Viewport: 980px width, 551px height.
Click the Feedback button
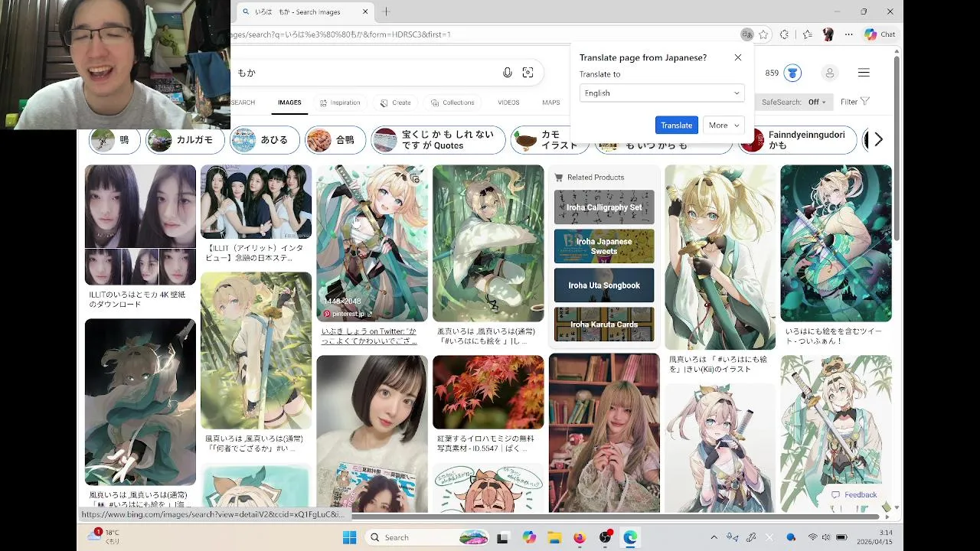tap(854, 495)
